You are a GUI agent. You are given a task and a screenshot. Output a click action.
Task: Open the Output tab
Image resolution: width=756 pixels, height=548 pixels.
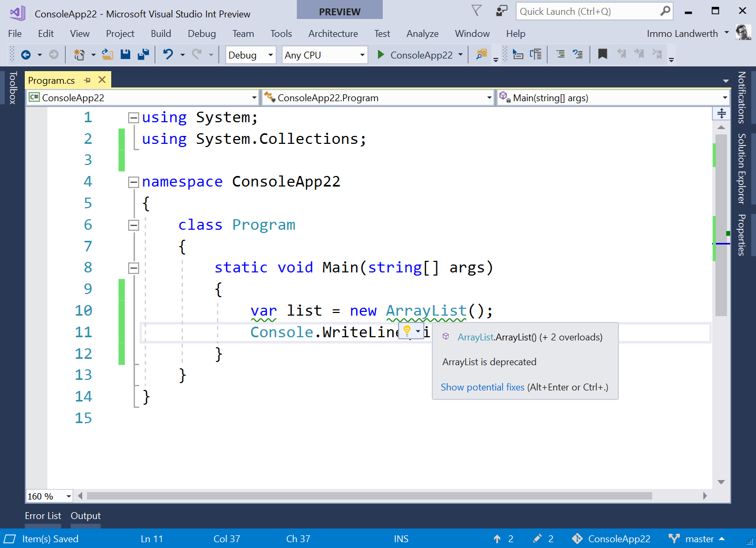(85, 516)
